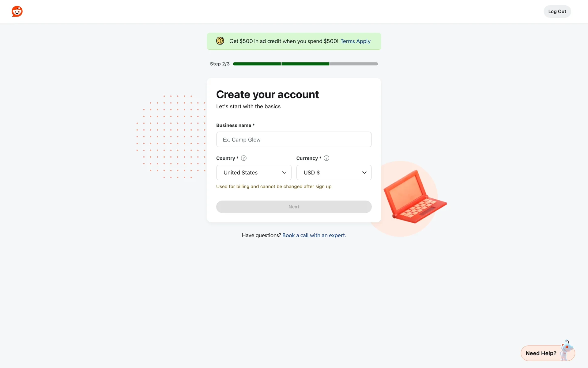
Task: Focus the Business name input field
Action: click(x=294, y=140)
